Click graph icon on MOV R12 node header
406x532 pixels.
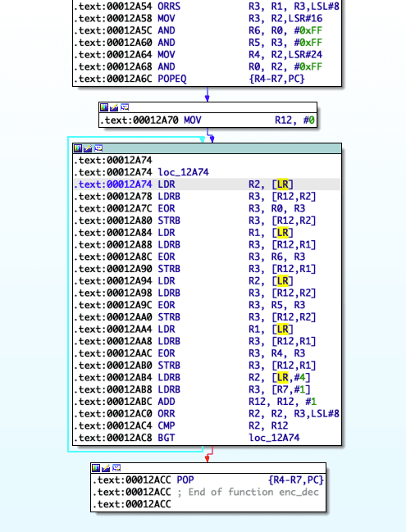click(x=125, y=107)
